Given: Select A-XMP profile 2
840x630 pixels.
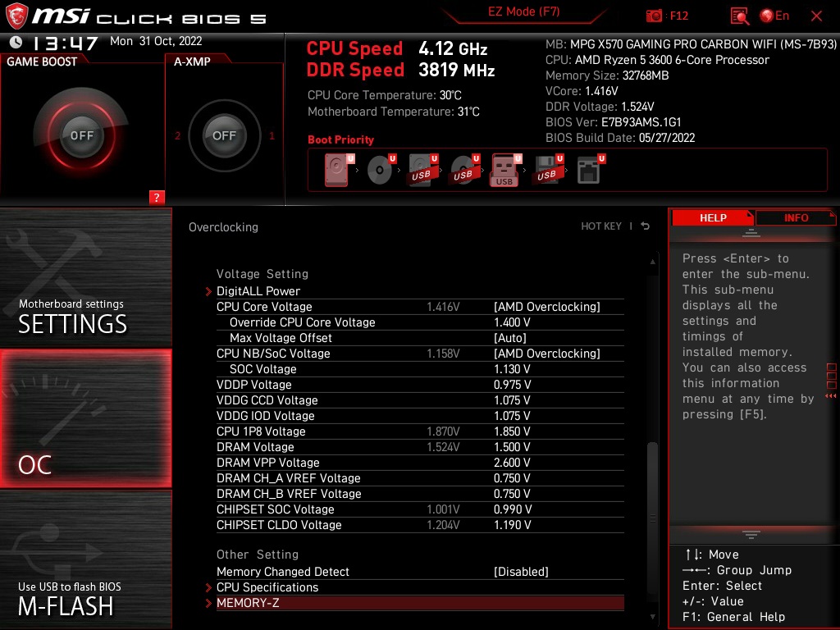Looking at the screenshot, I should tap(177, 135).
